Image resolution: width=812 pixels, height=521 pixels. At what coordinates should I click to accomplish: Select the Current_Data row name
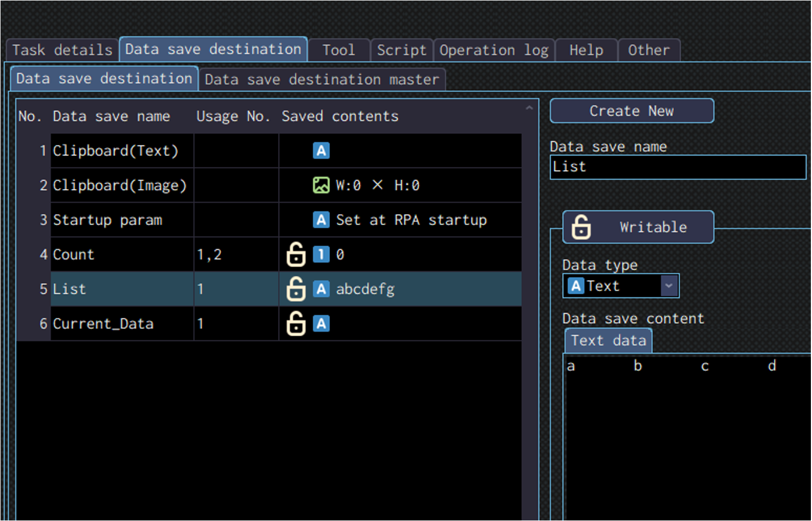point(103,324)
